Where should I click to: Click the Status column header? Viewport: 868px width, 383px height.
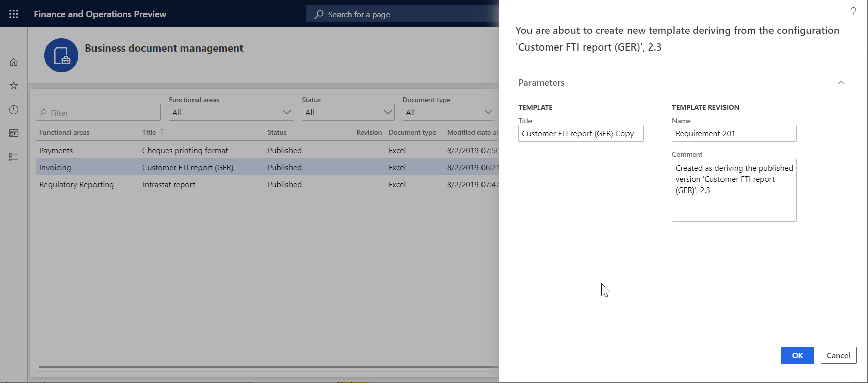(277, 132)
